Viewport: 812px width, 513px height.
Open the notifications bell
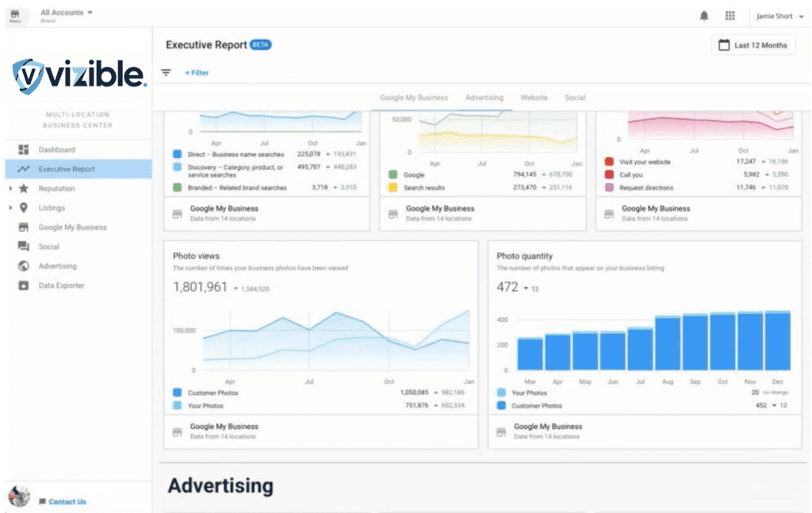(x=704, y=16)
